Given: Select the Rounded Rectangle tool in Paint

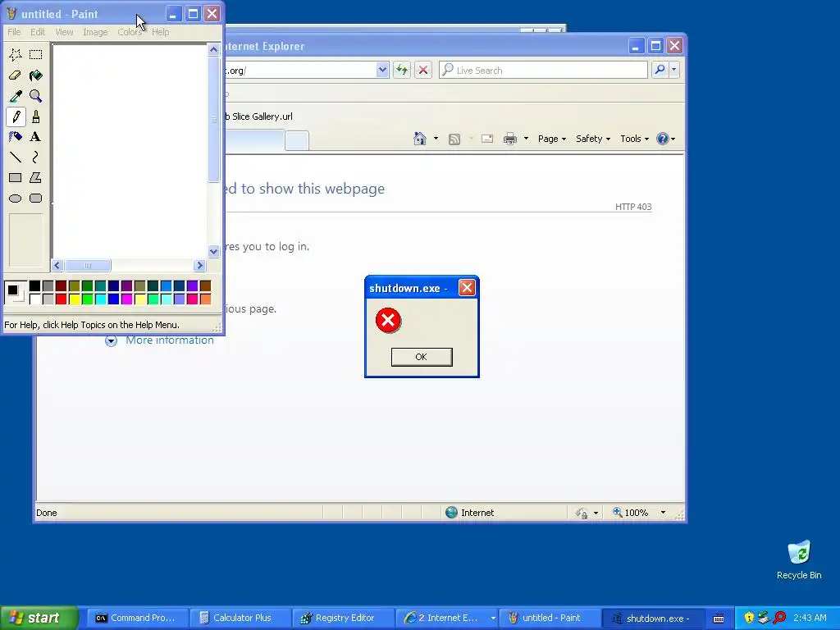Looking at the screenshot, I should point(36,199).
